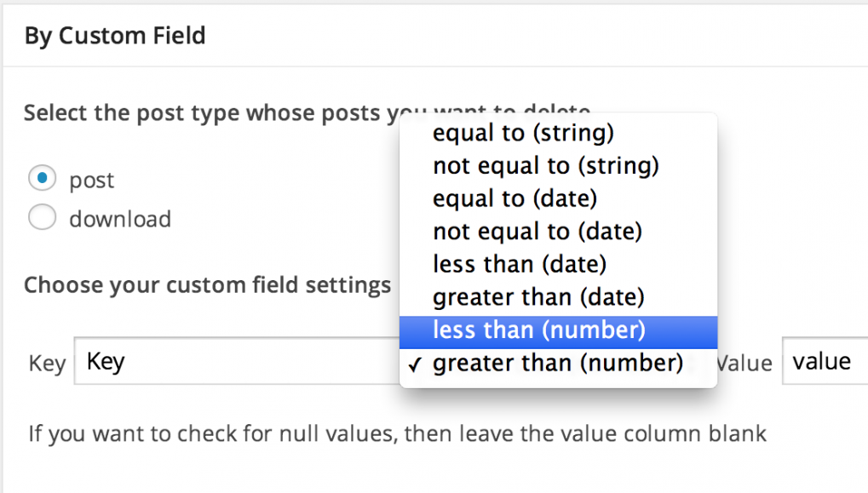Select 'greater than (date)' from the list
868x493 pixels.
tap(537, 296)
